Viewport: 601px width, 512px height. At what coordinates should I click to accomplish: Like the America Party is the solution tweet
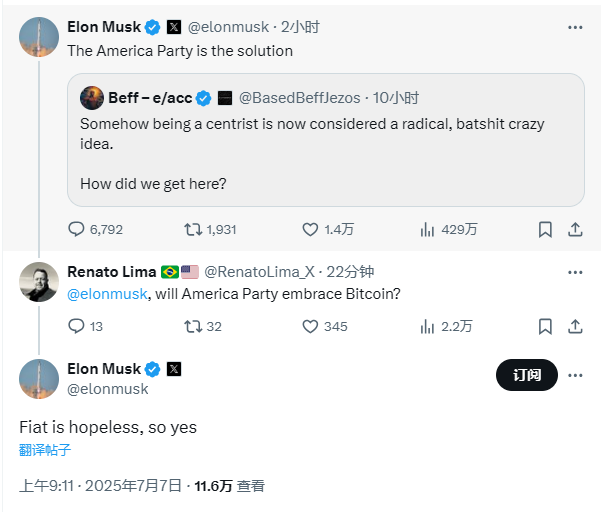click(310, 229)
